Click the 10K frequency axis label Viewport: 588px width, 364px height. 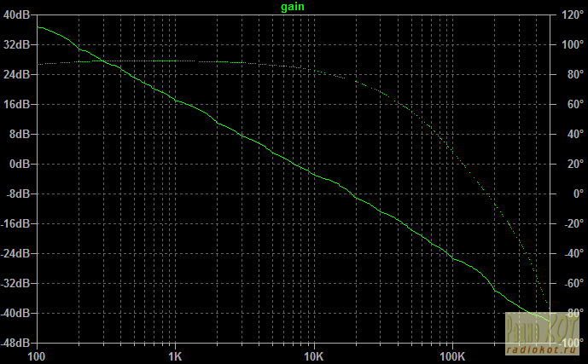[313, 355]
